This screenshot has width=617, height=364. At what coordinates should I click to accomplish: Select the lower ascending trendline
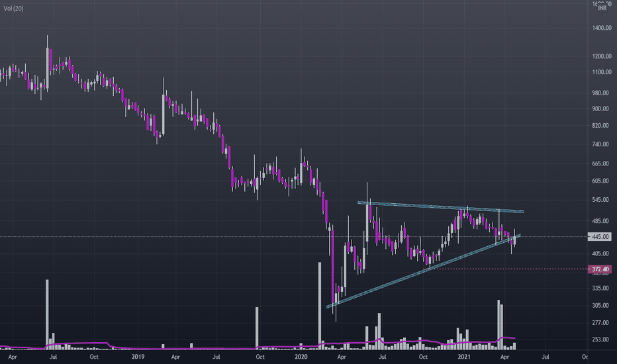(424, 271)
